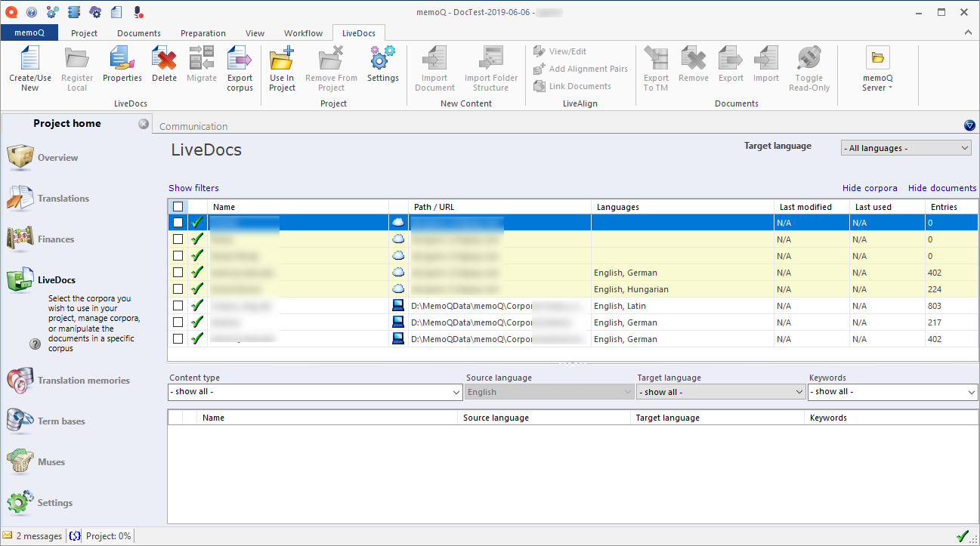The width and height of the screenshot is (980, 546).
Task: Click the Hide corpora link
Action: pyautogui.click(x=870, y=188)
